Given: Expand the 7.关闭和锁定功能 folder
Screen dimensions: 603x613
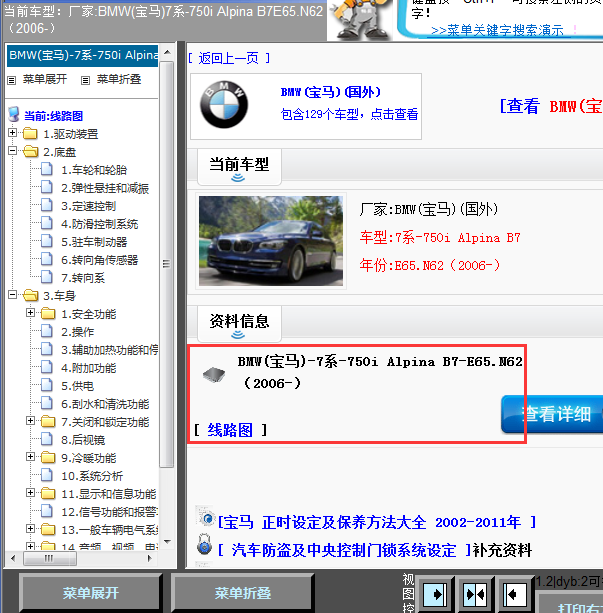Looking at the screenshot, I should [31, 421].
